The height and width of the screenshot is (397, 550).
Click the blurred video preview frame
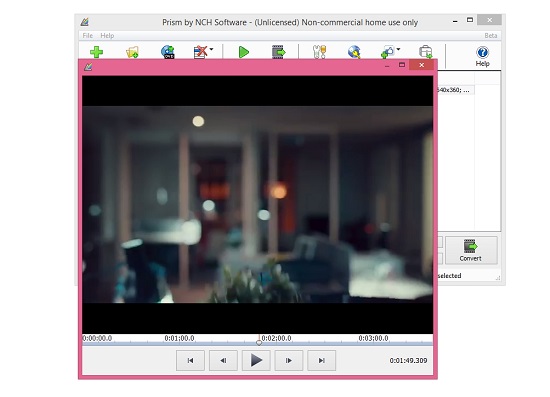coord(257,204)
